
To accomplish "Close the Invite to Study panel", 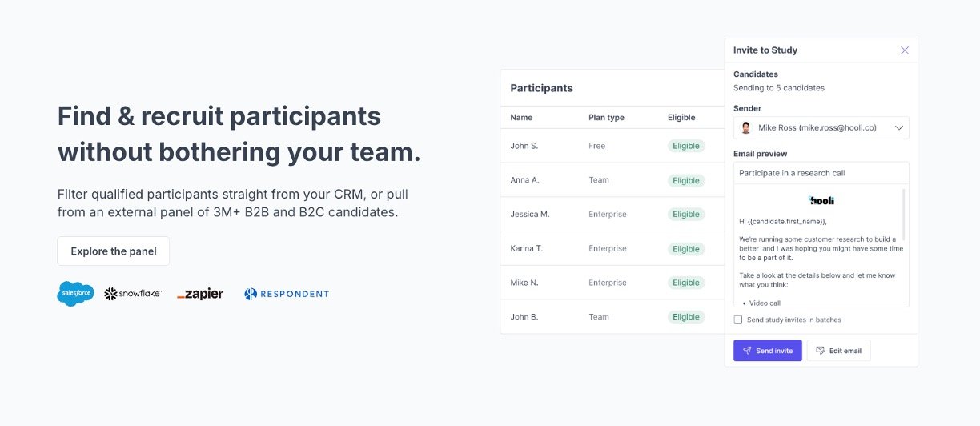I will [x=905, y=50].
